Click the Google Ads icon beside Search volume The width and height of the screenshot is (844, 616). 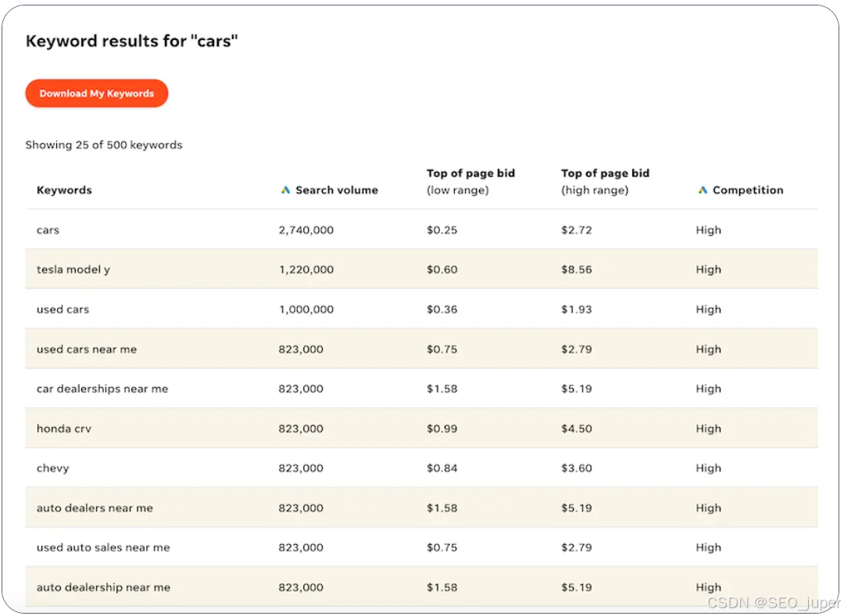pyautogui.click(x=286, y=190)
